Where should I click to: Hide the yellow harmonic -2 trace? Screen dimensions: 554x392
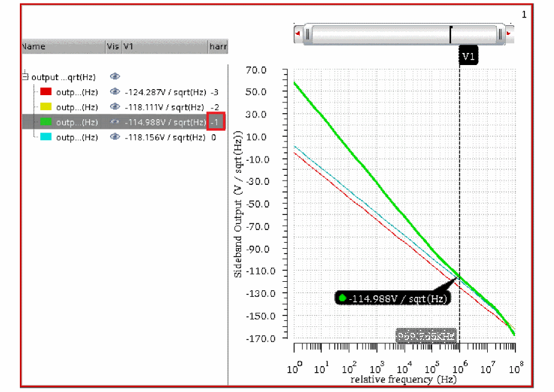click(x=115, y=107)
